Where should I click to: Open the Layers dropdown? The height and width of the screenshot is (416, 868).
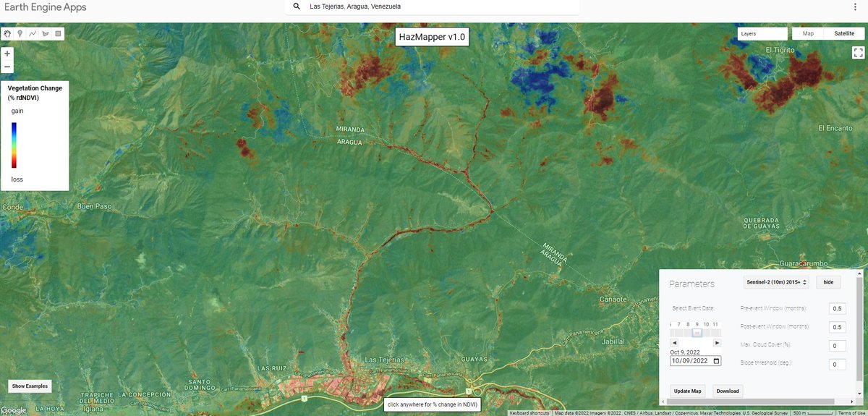click(762, 33)
